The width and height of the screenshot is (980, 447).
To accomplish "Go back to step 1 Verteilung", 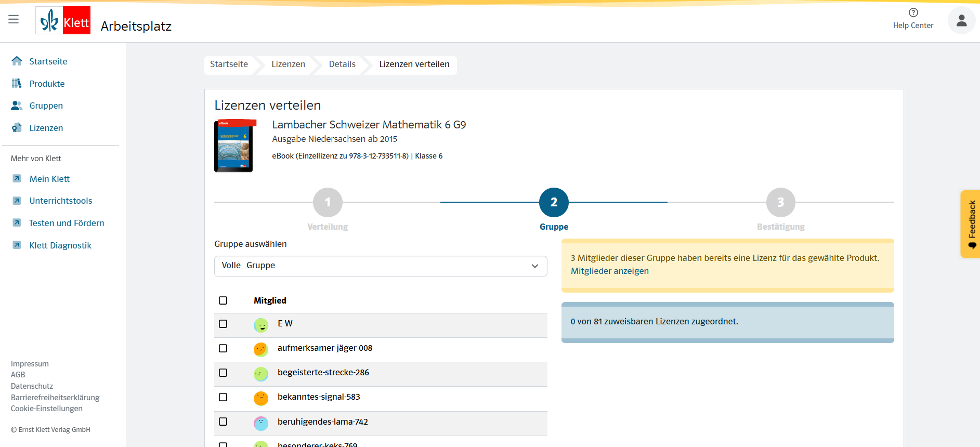I will [328, 202].
